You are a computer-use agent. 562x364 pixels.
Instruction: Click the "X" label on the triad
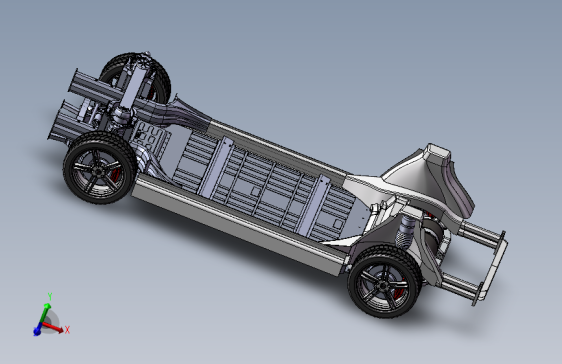[67, 330]
